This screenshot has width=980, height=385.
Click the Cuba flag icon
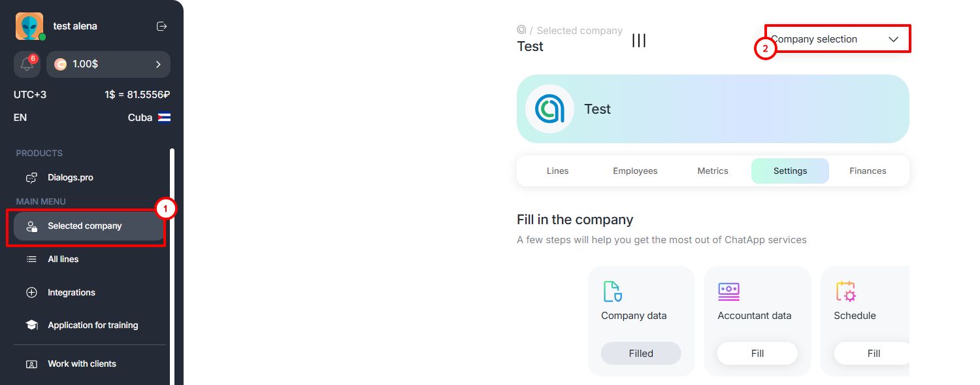tap(164, 118)
